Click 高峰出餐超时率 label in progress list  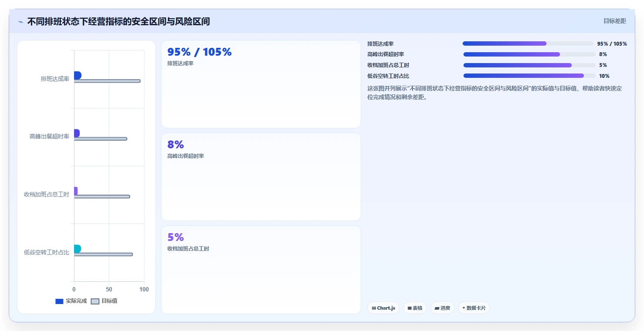pyautogui.click(x=386, y=54)
